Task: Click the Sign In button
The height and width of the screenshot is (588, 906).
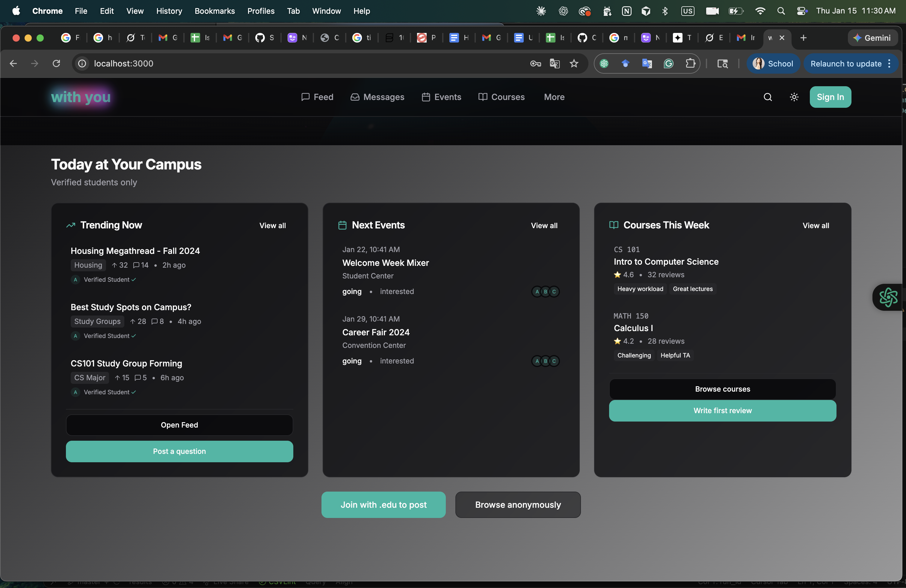Action: [x=830, y=97]
